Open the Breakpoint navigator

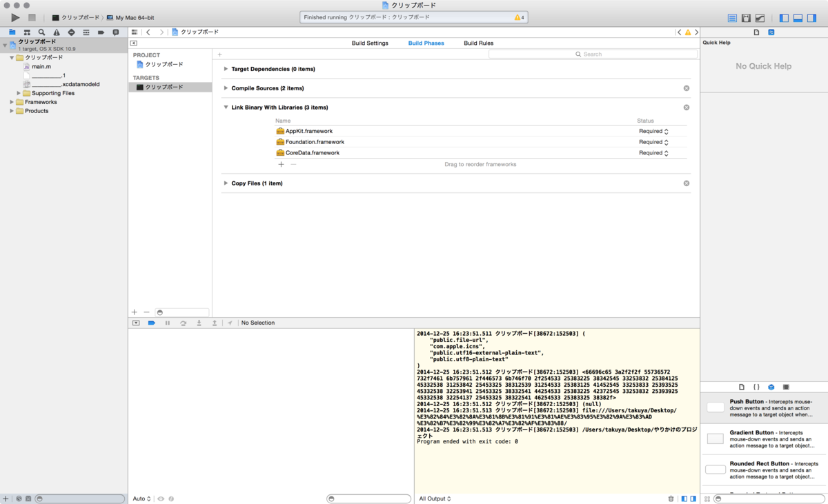(x=101, y=32)
